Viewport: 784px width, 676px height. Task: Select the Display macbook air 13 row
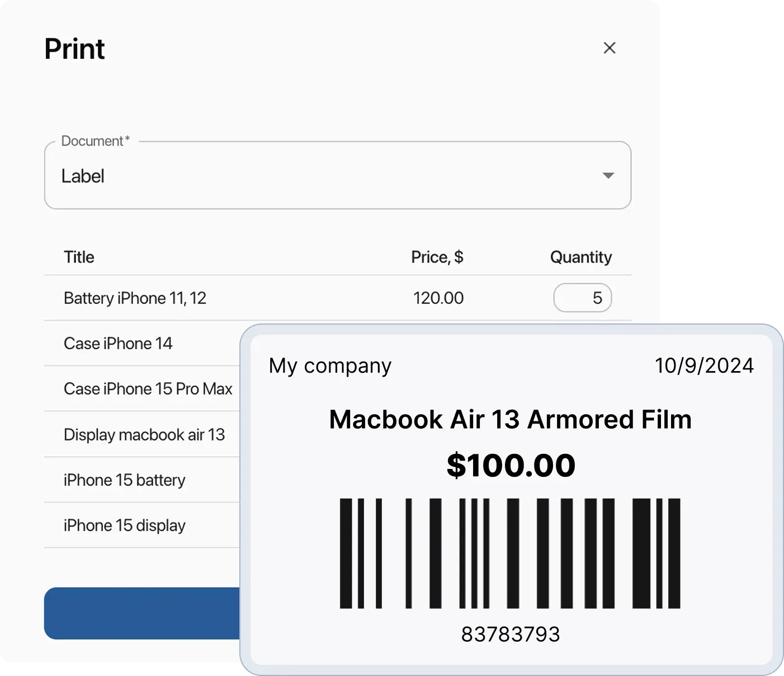(144, 434)
